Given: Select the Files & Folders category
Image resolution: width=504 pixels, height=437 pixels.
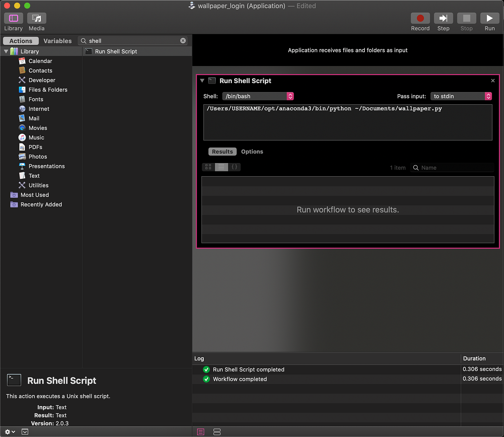Looking at the screenshot, I should tap(48, 90).
